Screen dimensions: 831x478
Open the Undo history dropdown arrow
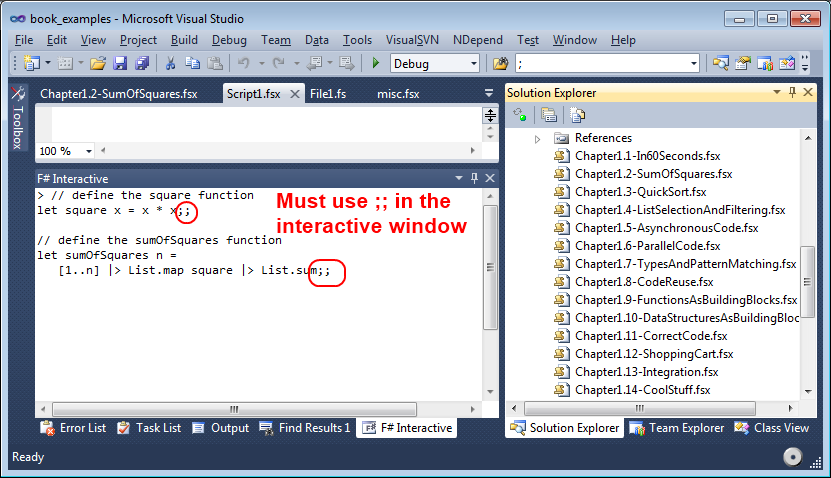(x=261, y=64)
